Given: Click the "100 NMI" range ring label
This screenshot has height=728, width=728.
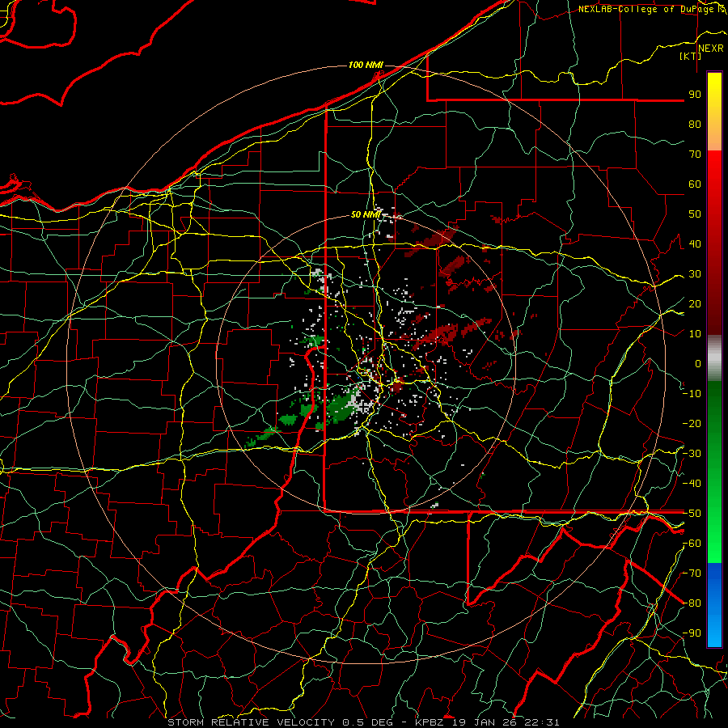Looking at the screenshot, I should click(x=366, y=65).
